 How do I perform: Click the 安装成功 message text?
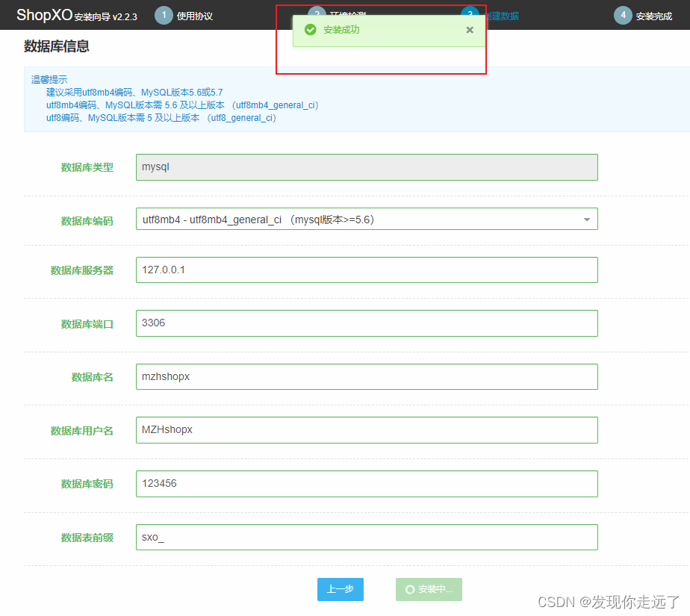coord(341,30)
